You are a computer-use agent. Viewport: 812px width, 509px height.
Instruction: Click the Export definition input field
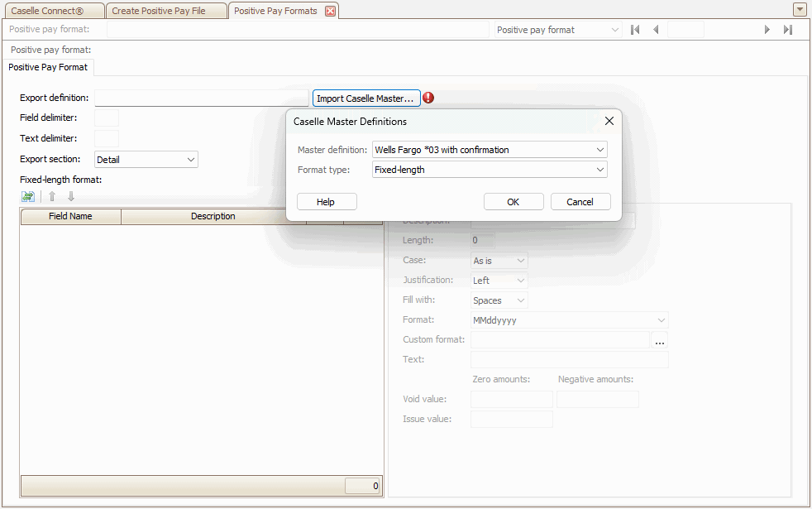click(x=201, y=98)
